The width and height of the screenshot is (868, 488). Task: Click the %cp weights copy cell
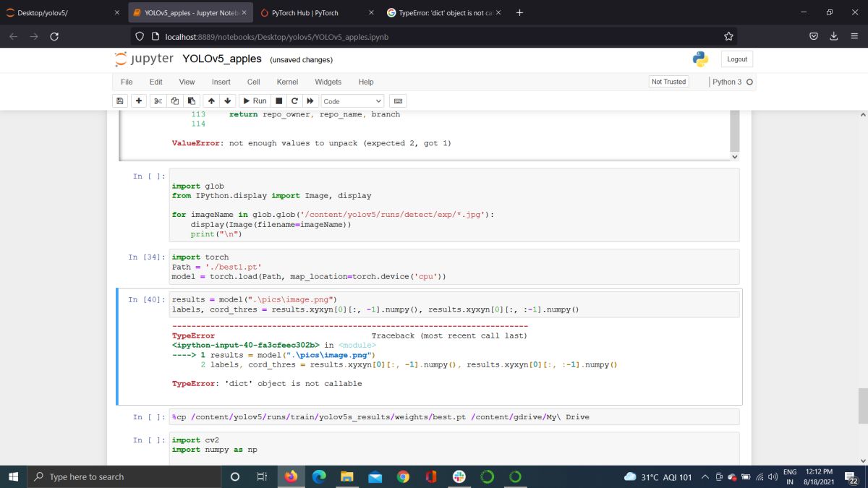click(x=454, y=417)
